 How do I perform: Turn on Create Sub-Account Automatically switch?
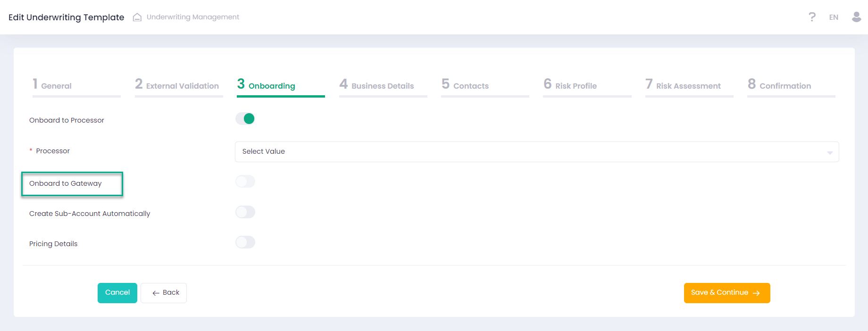[245, 212]
